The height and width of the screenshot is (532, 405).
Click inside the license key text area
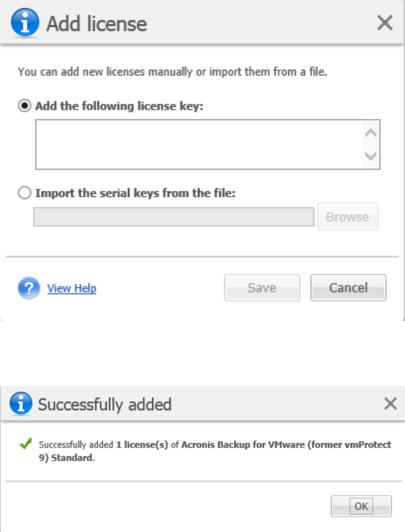click(x=198, y=144)
